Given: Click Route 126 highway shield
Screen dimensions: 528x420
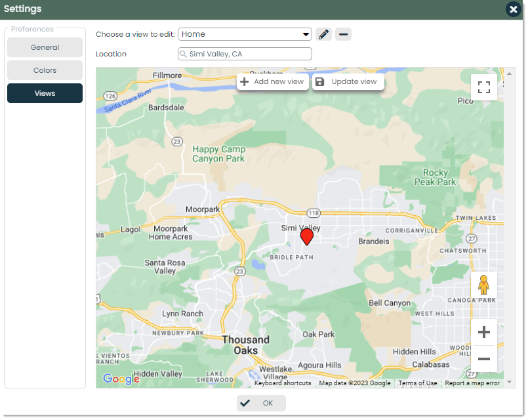Looking at the screenshot, I should (x=110, y=96).
